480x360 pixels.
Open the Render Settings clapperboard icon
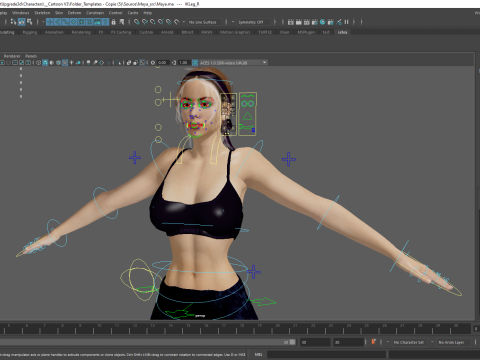pos(314,22)
